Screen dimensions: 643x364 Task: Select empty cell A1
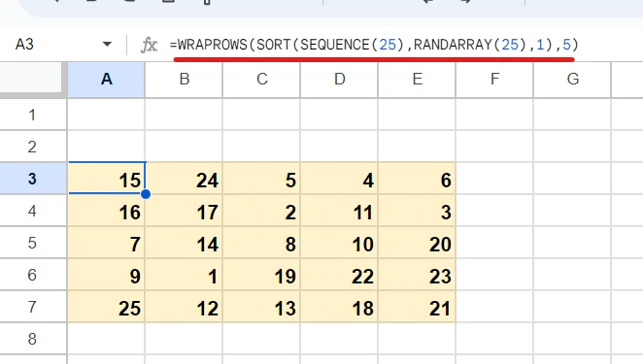pos(107,115)
